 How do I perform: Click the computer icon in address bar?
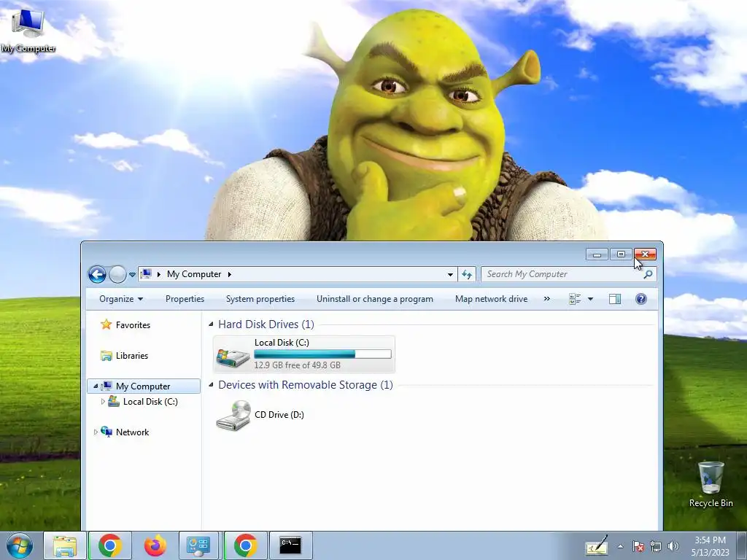pos(146,274)
